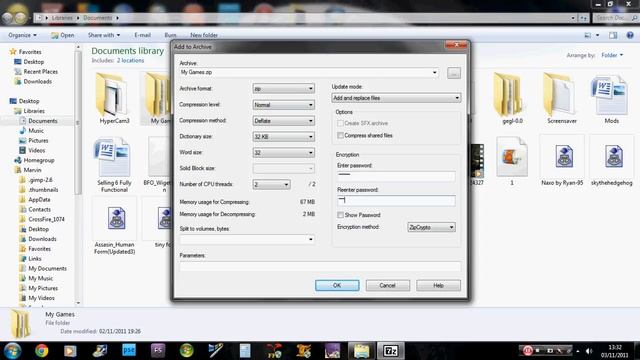
Task: Click Explorer back navigation button
Action: coord(8,18)
